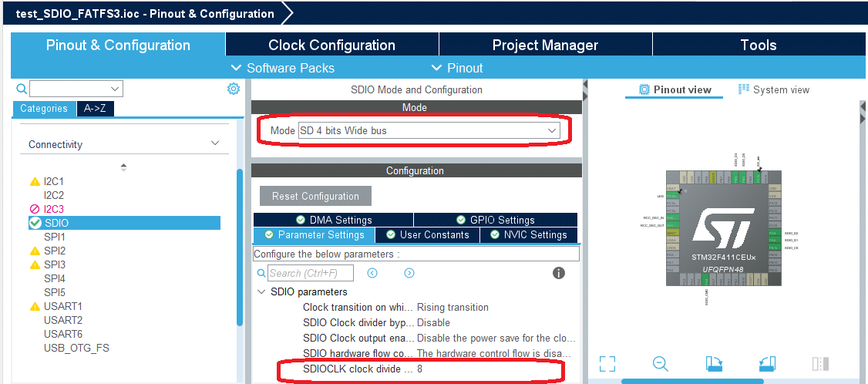Click SDIO Clock divider bypass Disable value
Viewport: 868px width, 384px height.
tap(433, 322)
